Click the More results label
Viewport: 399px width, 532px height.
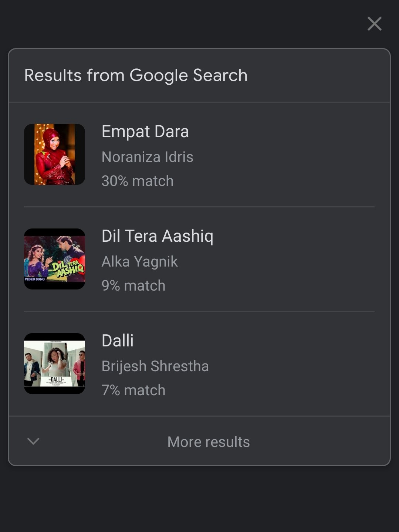click(209, 442)
